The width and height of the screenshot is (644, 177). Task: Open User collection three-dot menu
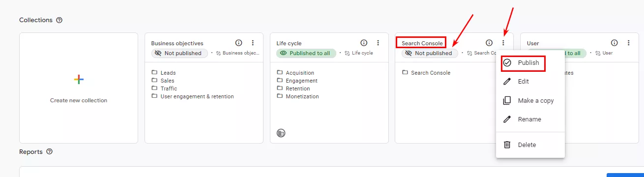(x=629, y=43)
